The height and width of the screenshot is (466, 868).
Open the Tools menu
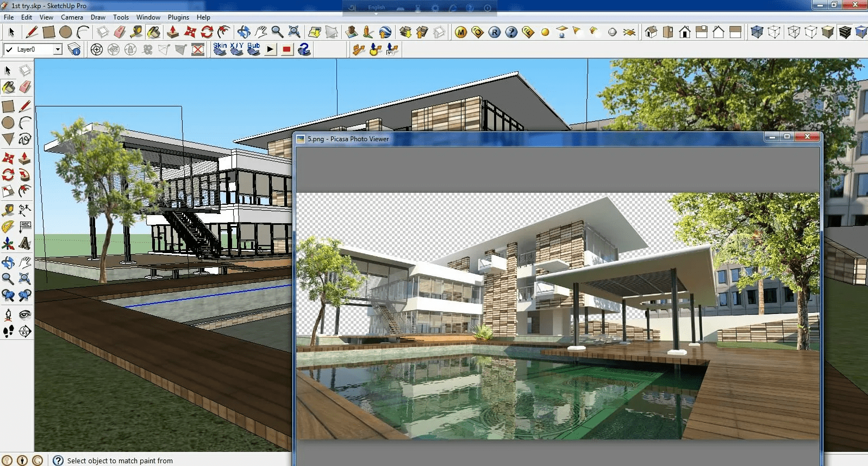point(121,17)
